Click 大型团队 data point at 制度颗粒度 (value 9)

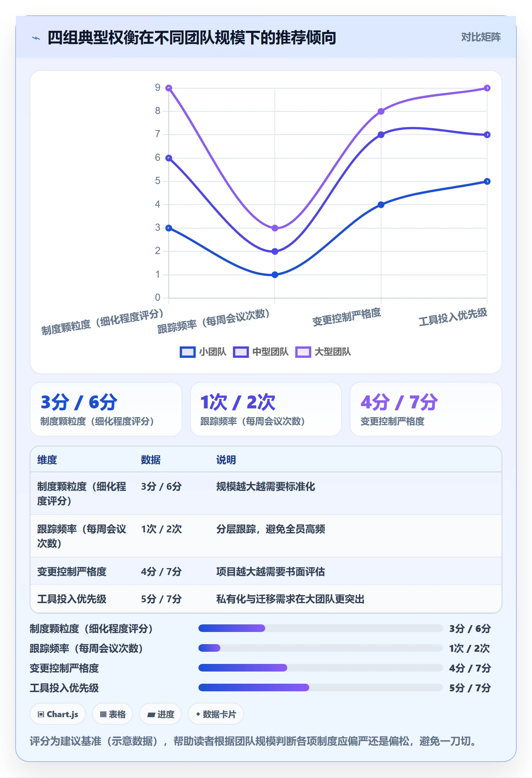(x=169, y=88)
